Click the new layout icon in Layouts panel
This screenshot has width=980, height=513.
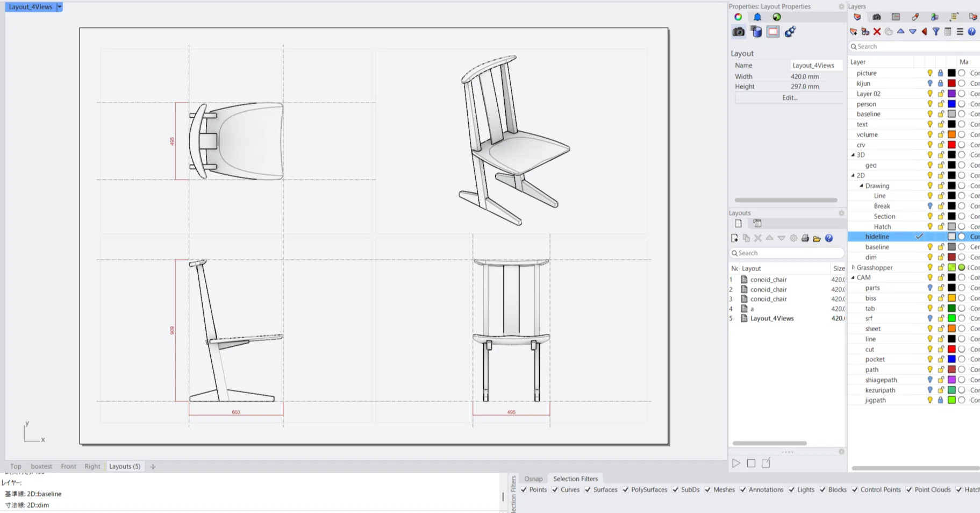[x=734, y=238]
